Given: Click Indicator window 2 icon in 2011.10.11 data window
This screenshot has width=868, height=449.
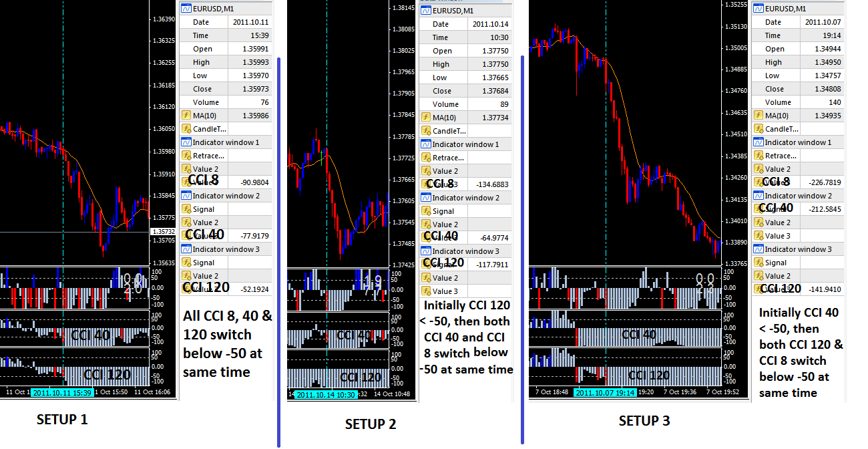Looking at the screenshot, I should [x=186, y=196].
